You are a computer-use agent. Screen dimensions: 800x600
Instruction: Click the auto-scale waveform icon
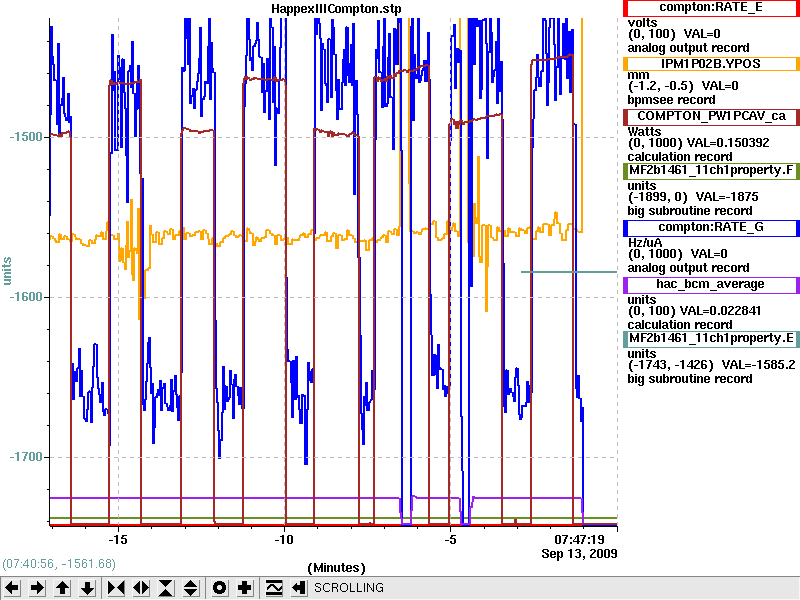[x=274, y=588]
